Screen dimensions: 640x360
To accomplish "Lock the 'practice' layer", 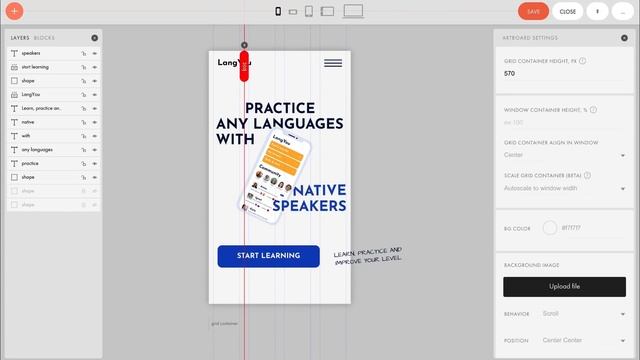I will (84, 164).
